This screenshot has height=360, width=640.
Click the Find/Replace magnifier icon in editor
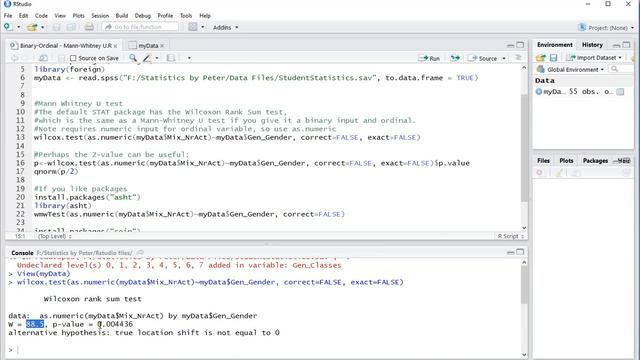(133, 58)
